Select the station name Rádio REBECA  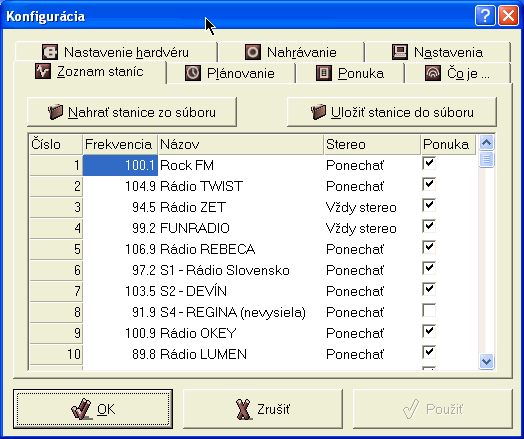point(241,249)
